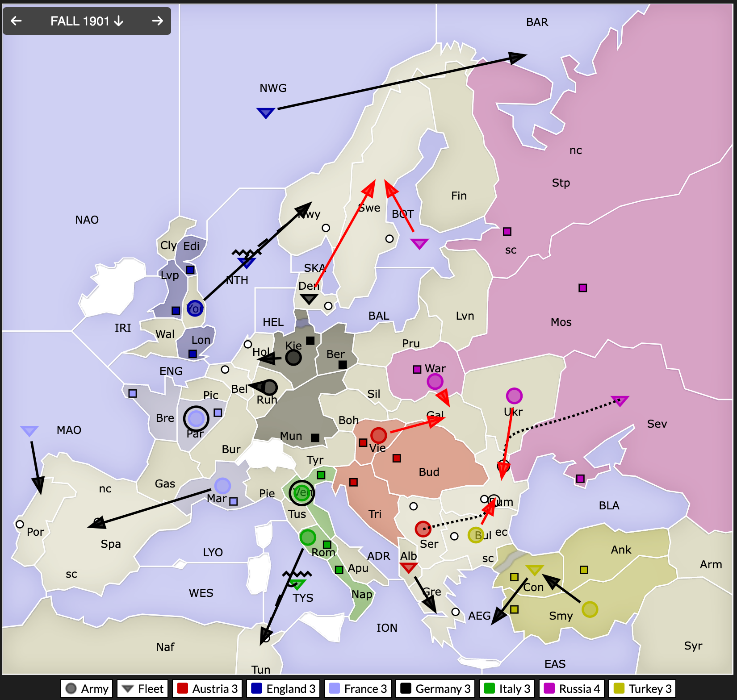The image size is (737, 700).
Task: Click the Army legend entry
Action: coord(87,688)
